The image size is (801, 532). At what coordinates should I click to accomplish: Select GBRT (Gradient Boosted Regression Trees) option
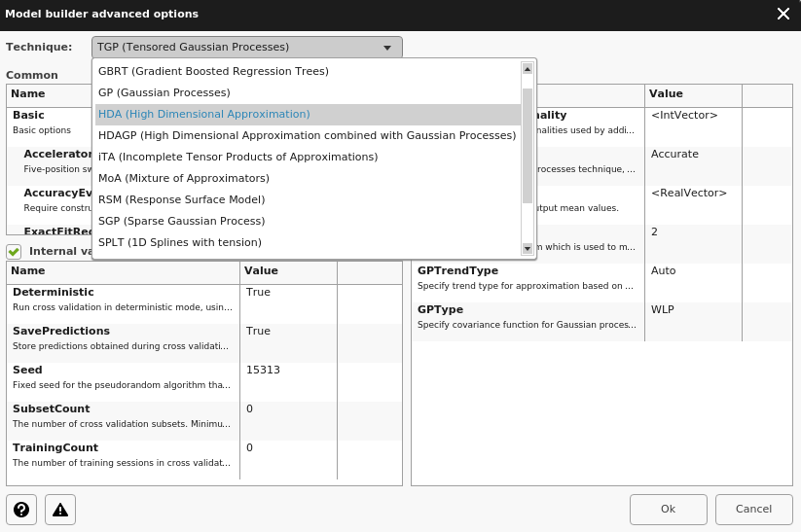[x=213, y=71]
